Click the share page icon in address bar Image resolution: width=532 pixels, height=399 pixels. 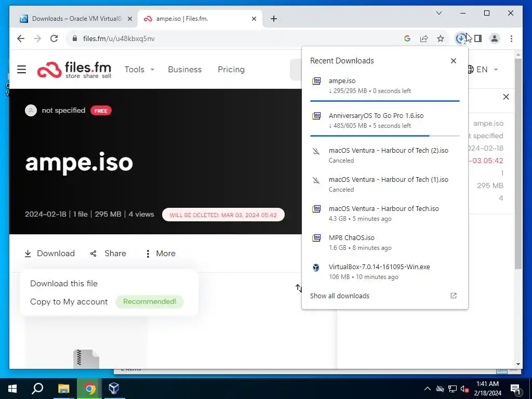(424, 38)
